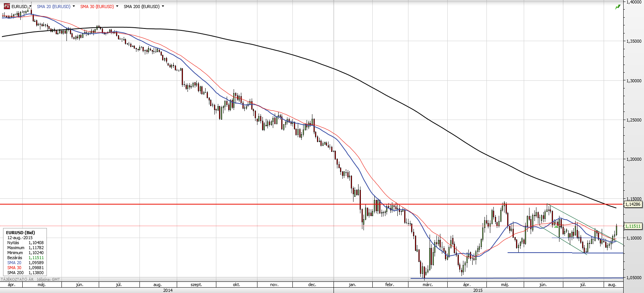Image resolution: width=644 pixels, height=293 pixels.
Task: Click the Nyitás value 1,10408
Action: (36, 243)
